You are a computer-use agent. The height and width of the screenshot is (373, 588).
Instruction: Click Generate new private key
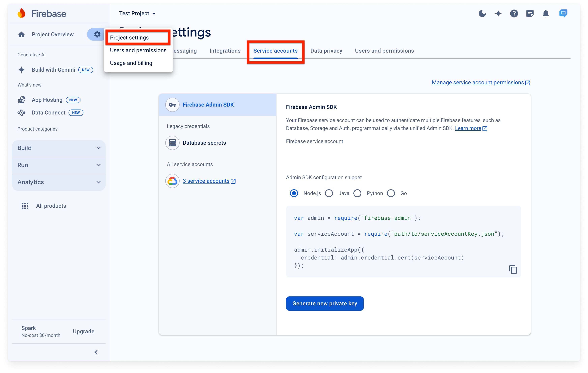point(325,304)
